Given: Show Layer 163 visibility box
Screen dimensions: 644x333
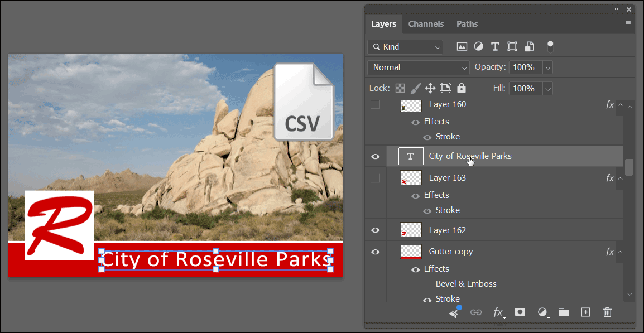Looking at the screenshot, I should click(x=376, y=178).
